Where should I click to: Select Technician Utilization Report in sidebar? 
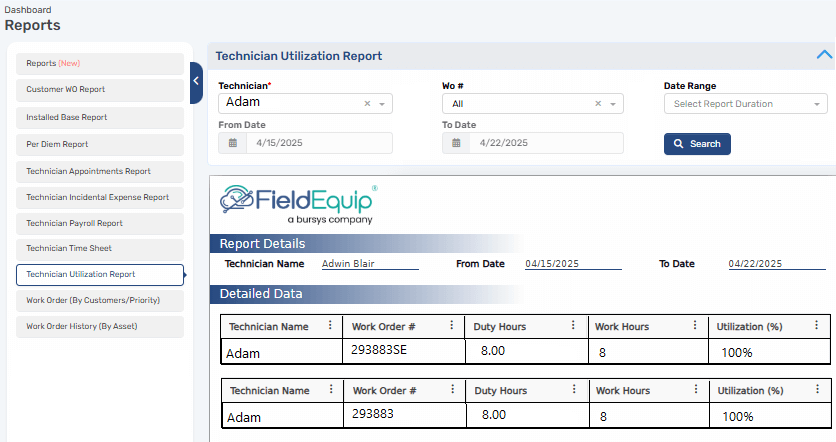click(x=100, y=275)
